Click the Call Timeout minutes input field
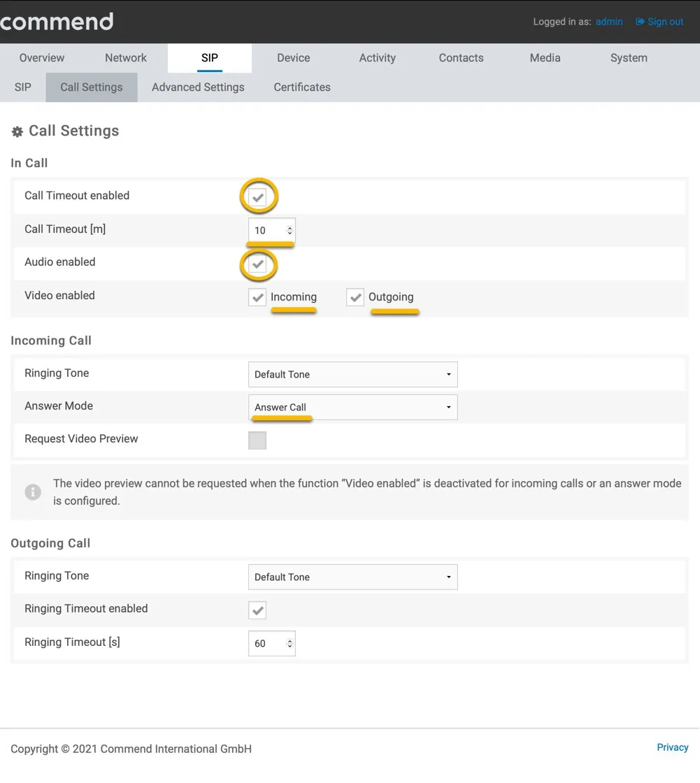This screenshot has height=783, width=700. click(272, 230)
